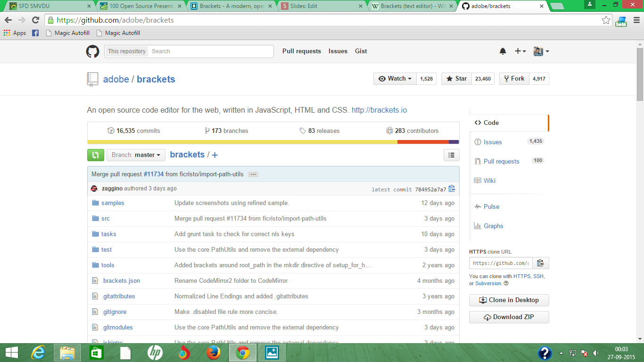Expand the commit message ellipsis
Image resolution: width=644 pixels, height=362 pixels.
[253, 174]
